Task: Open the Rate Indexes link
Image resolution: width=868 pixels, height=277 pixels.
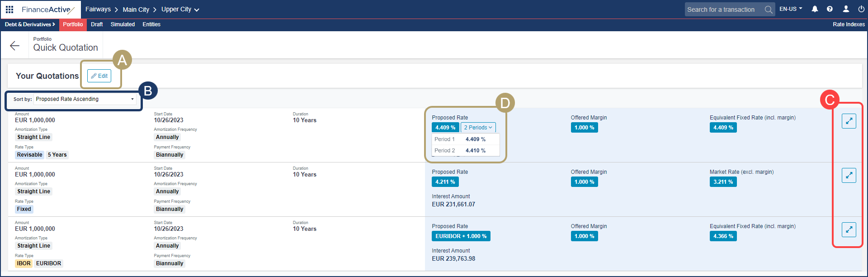Action: click(x=849, y=24)
